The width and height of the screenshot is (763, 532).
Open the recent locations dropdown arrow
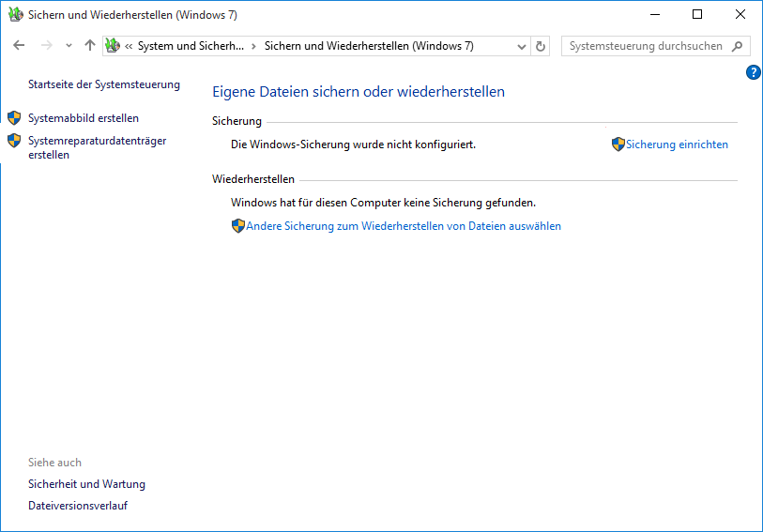(69, 46)
